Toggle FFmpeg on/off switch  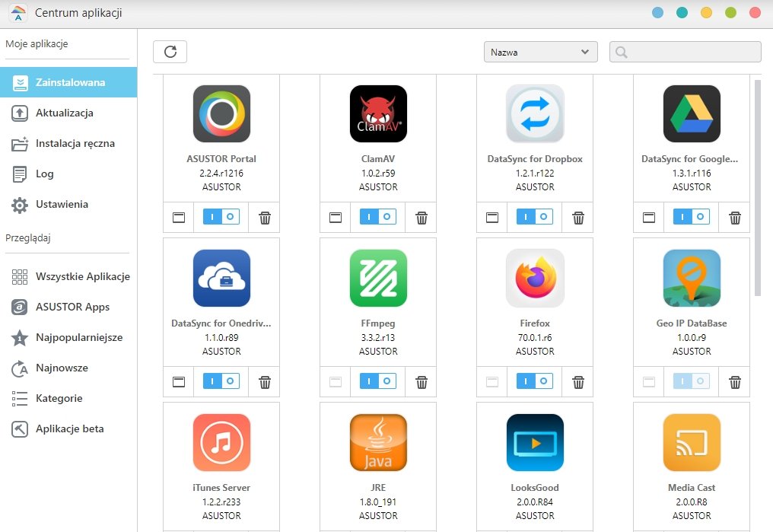(x=378, y=381)
